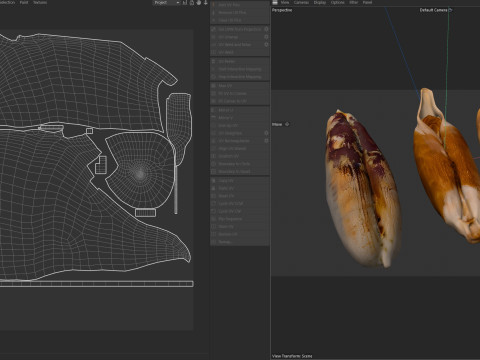
Task: Click the Store UV command
Action: 240,227
